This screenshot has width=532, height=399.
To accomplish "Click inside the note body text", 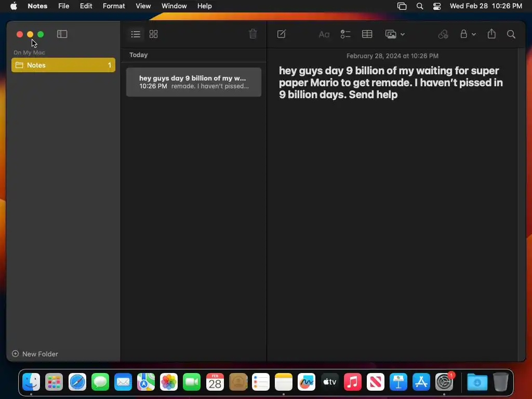I will tap(391, 83).
